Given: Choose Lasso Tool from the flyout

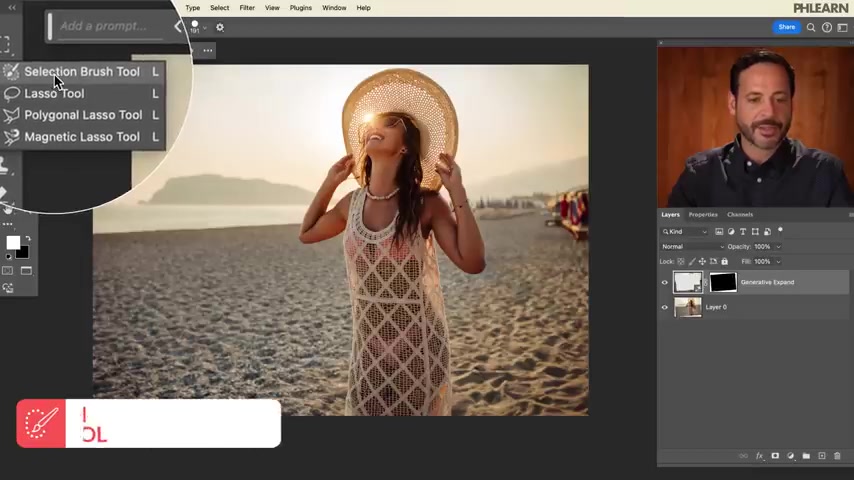Looking at the screenshot, I should click(x=82, y=94).
